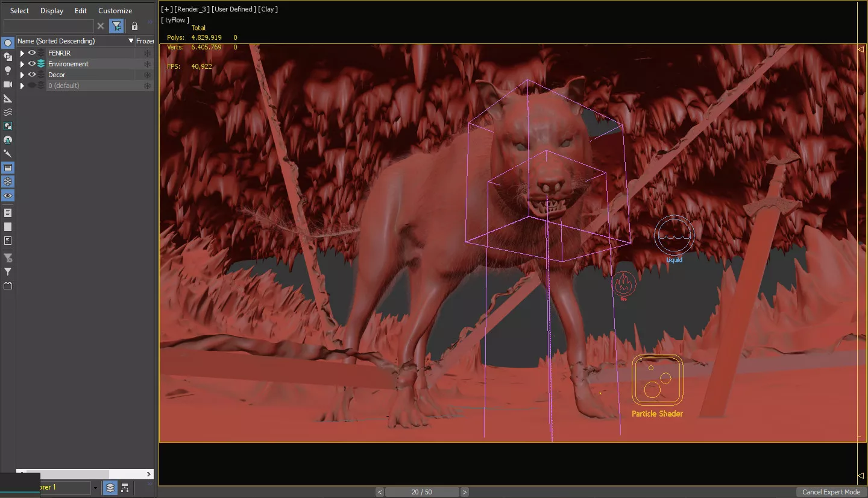Image resolution: width=868 pixels, height=498 pixels.
Task: Hide the FENRIR layer via eye icon
Action: click(32, 53)
